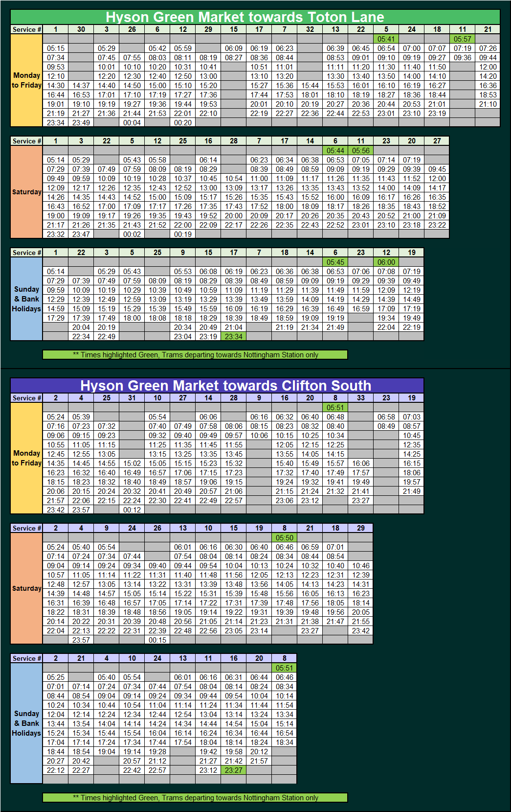
Task: Click the 23:49 time cell
Action: pyautogui.click(x=81, y=122)
